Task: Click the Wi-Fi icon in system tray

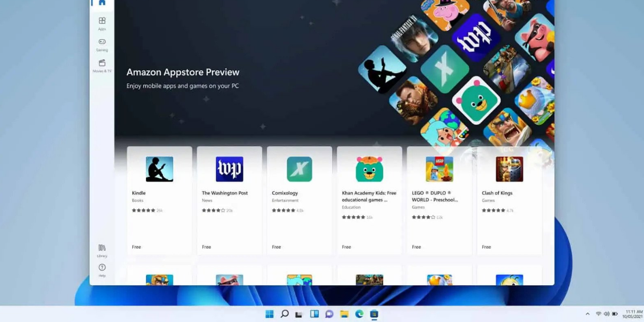Action: [599, 314]
